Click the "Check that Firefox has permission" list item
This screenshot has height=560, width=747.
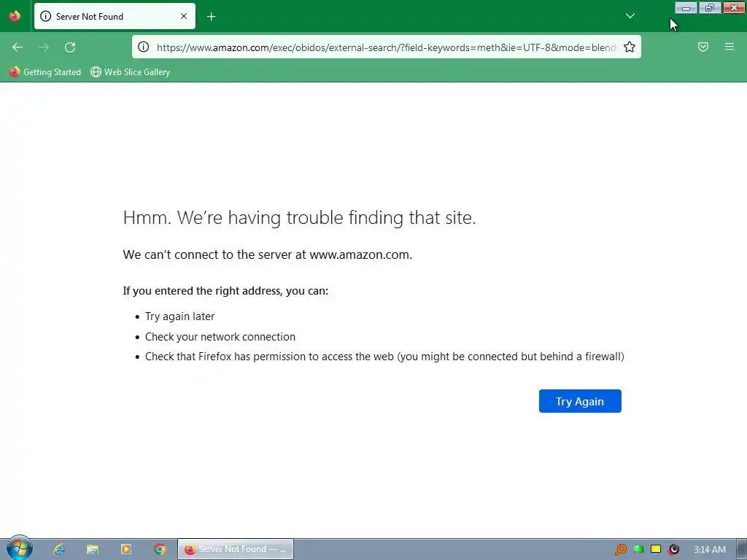[x=384, y=356]
